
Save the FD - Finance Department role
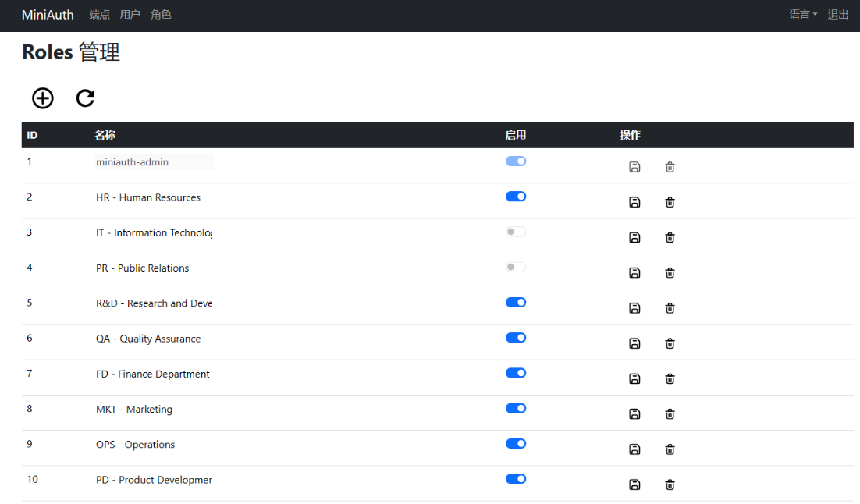(634, 378)
